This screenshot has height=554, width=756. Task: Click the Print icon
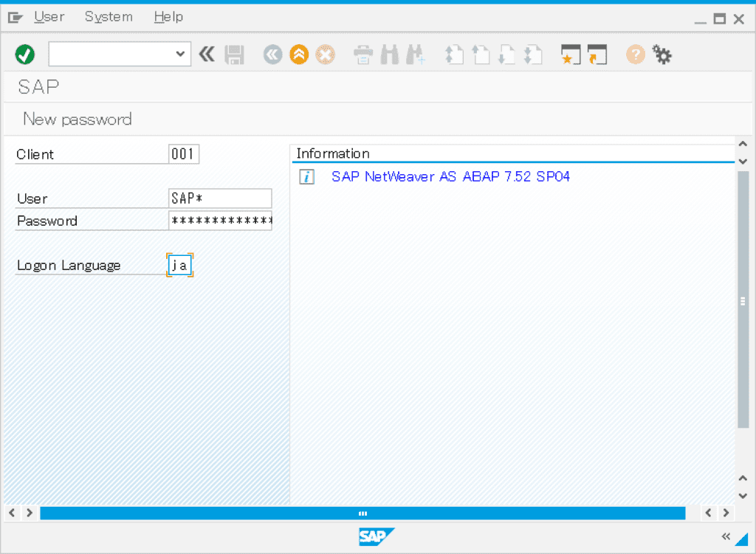coord(363,55)
